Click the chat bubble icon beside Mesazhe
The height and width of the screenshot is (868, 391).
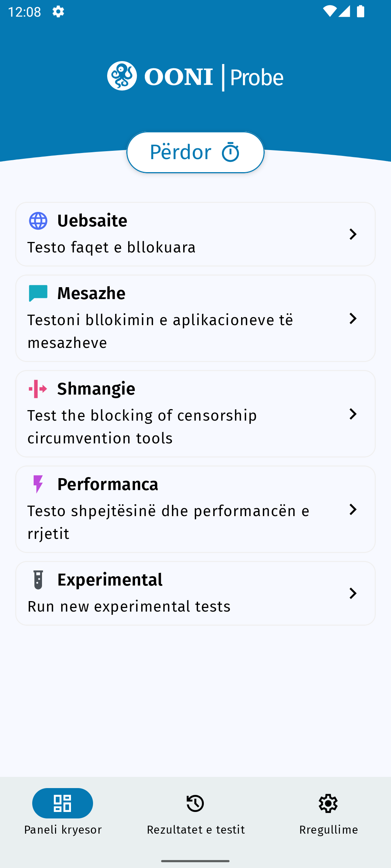coord(38,293)
